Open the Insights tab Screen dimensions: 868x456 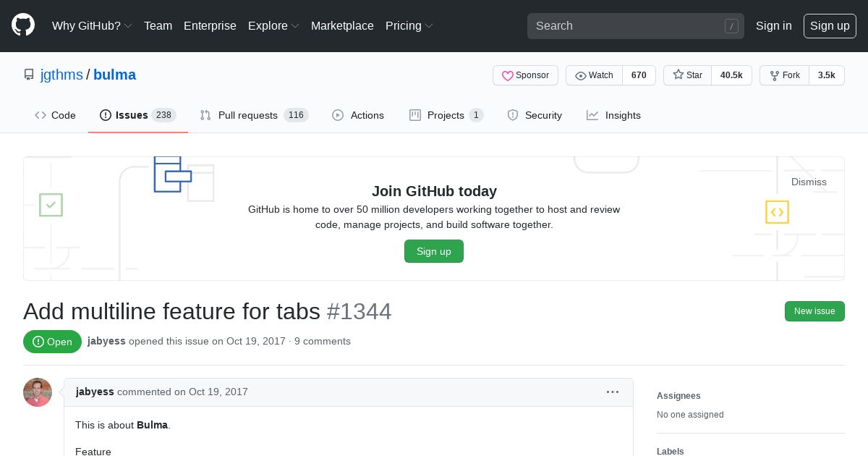coord(613,115)
